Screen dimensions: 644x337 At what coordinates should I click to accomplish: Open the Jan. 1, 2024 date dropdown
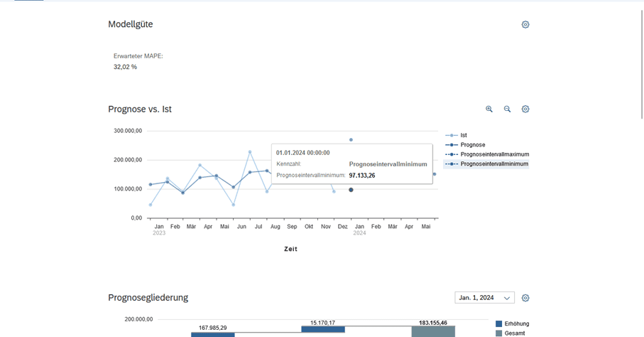click(484, 298)
